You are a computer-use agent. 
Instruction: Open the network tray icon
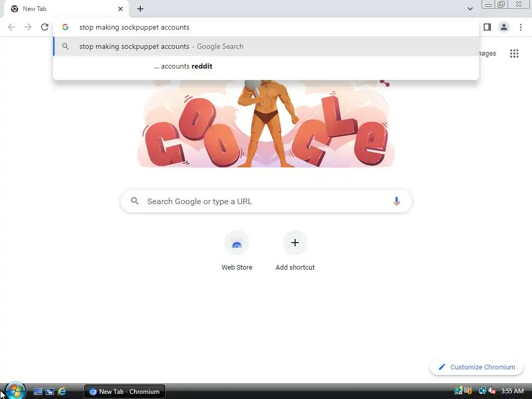tap(482, 391)
